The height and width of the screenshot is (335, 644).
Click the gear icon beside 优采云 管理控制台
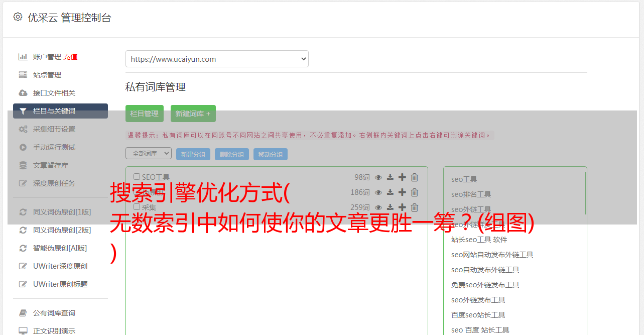point(18,17)
